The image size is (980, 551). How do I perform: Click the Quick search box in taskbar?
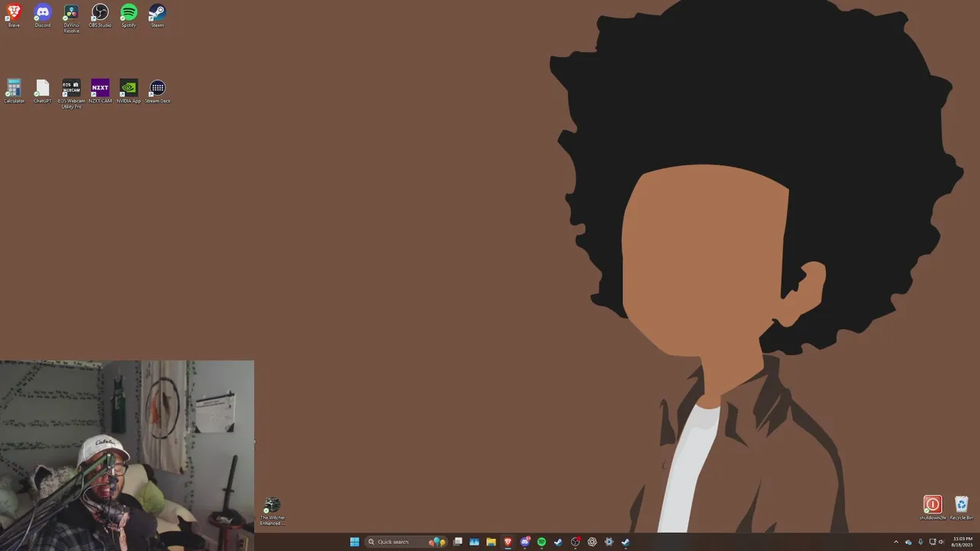pos(406,542)
